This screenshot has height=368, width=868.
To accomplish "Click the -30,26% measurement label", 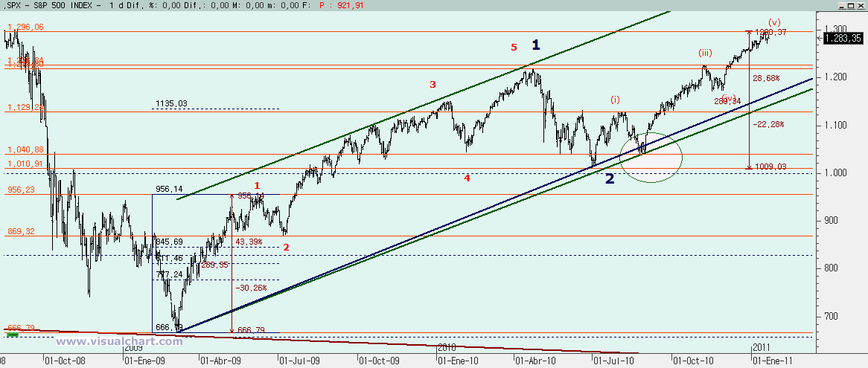I will tap(252, 288).
